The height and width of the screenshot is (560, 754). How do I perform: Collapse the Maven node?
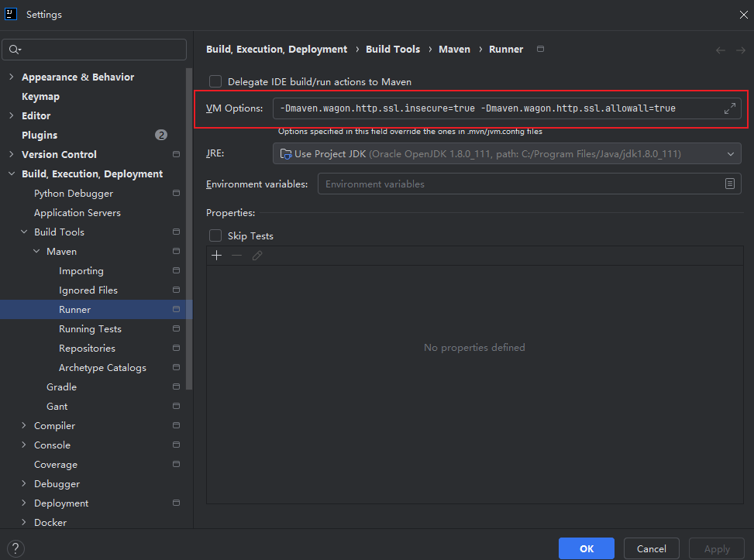click(x=36, y=252)
